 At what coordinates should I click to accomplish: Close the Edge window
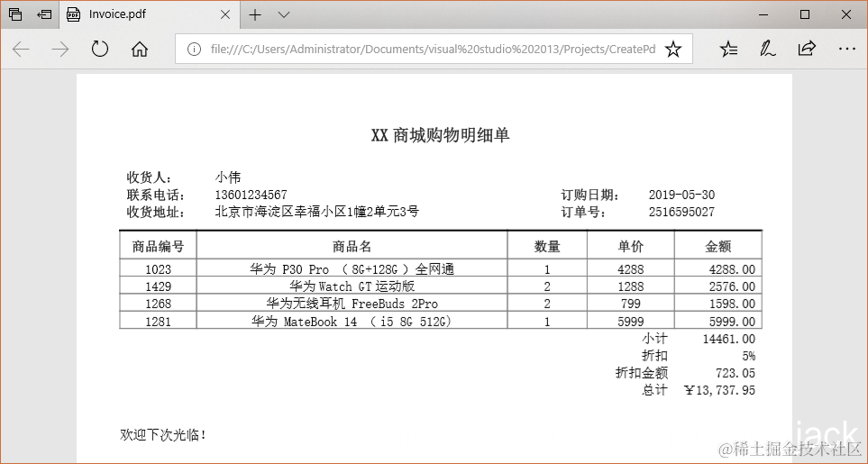pyautogui.click(x=846, y=15)
